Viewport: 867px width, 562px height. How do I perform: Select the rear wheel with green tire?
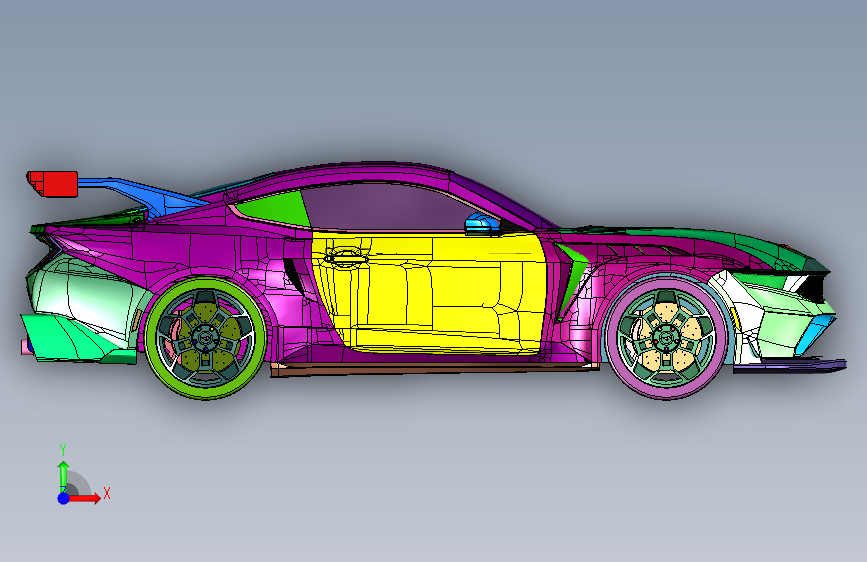click(x=205, y=338)
